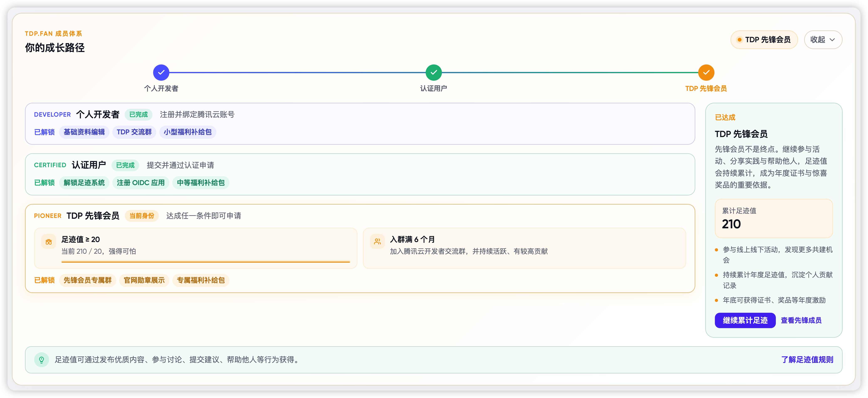Click the 你的成长路径 title
The height and width of the screenshot is (398, 868).
55,47
